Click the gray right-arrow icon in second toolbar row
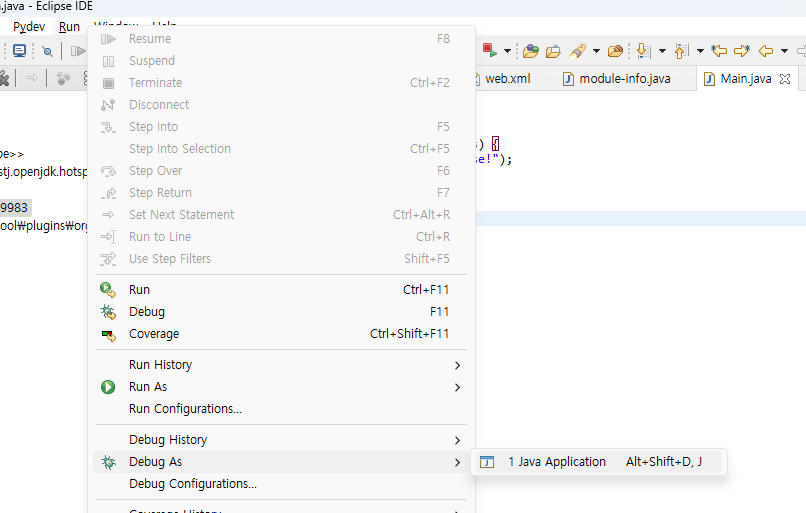Viewport: 806px width, 513px height. [x=32, y=78]
